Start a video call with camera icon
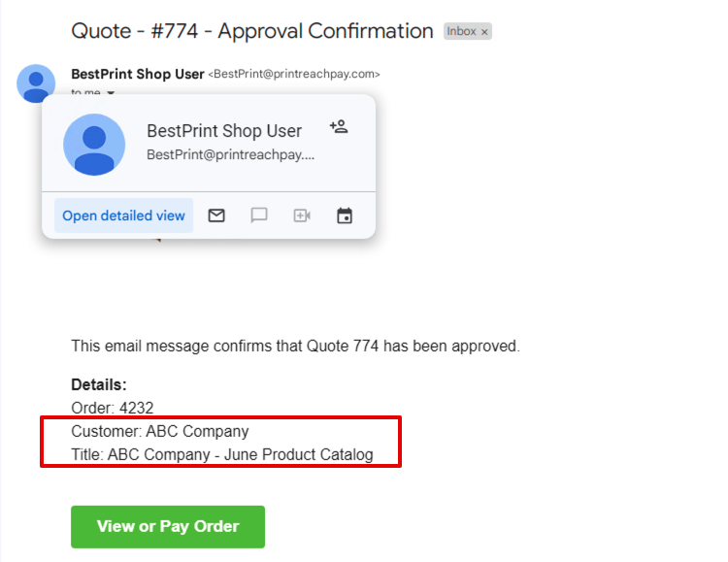The image size is (728, 562). pyautogui.click(x=302, y=215)
